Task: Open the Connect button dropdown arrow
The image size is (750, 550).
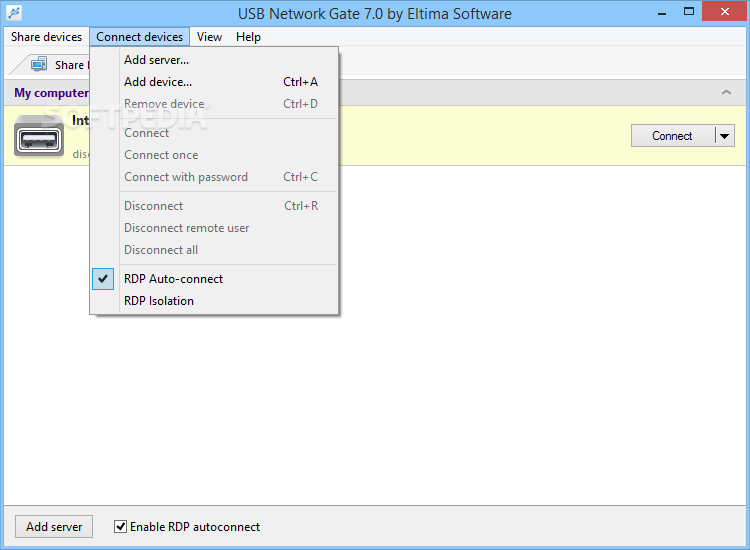Action: [725, 136]
